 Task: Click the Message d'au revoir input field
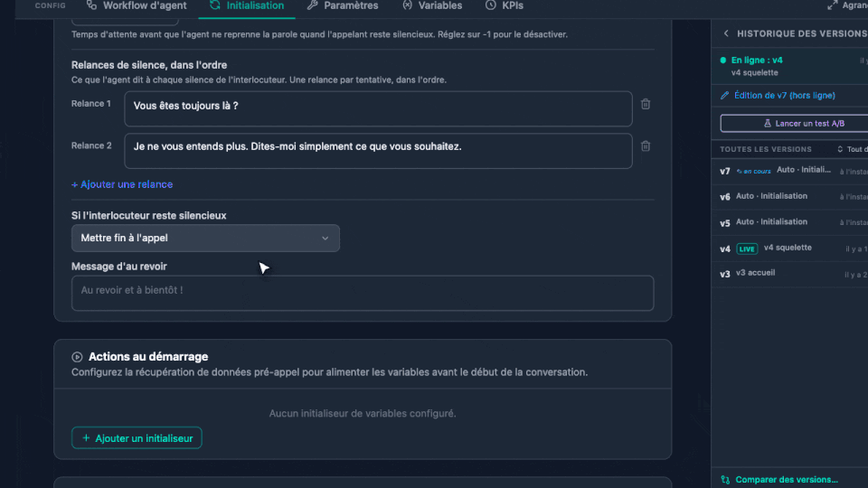pyautogui.click(x=363, y=293)
